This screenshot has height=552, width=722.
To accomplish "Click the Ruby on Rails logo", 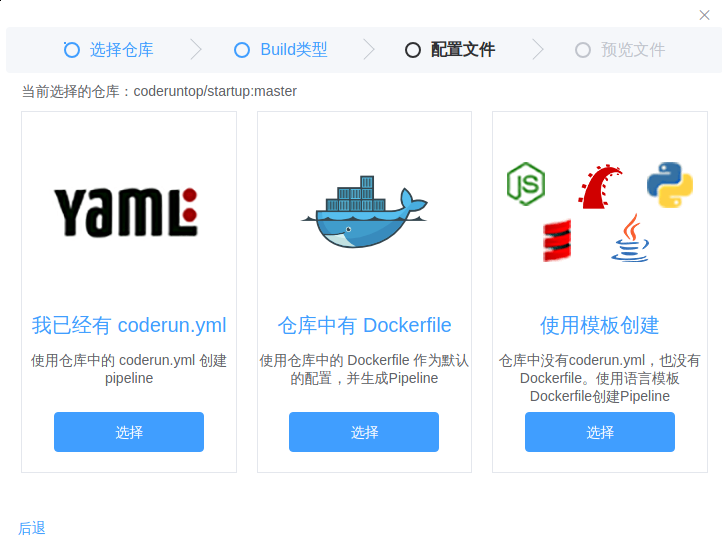I will (x=600, y=186).
